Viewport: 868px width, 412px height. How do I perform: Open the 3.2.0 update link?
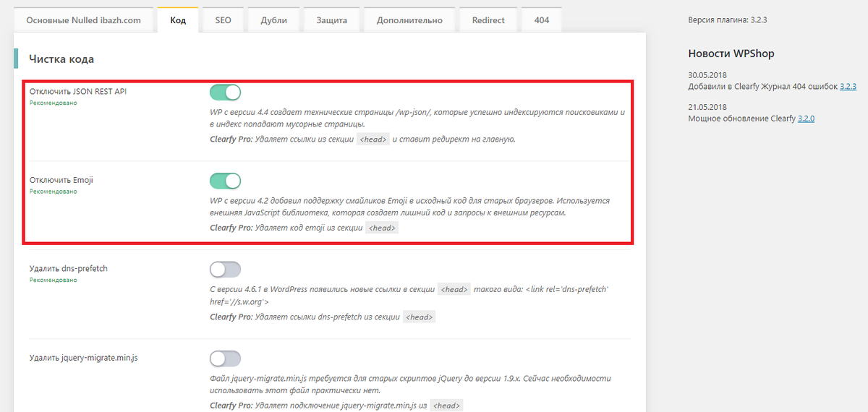tap(806, 119)
